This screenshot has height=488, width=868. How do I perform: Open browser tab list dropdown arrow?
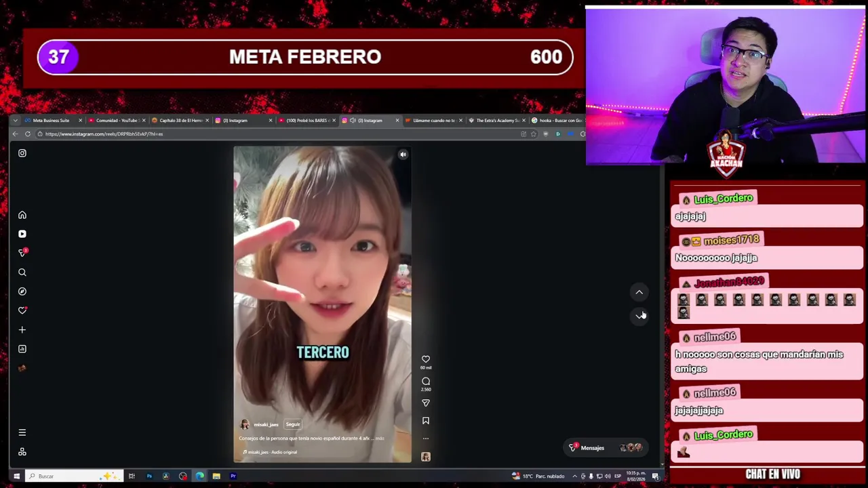[15, 121]
